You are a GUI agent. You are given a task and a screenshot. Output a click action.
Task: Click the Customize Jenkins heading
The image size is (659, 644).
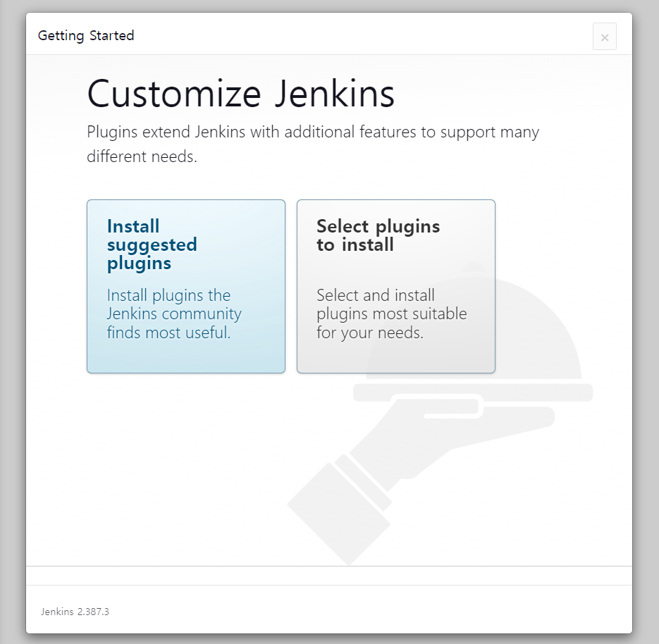coord(241,94)
